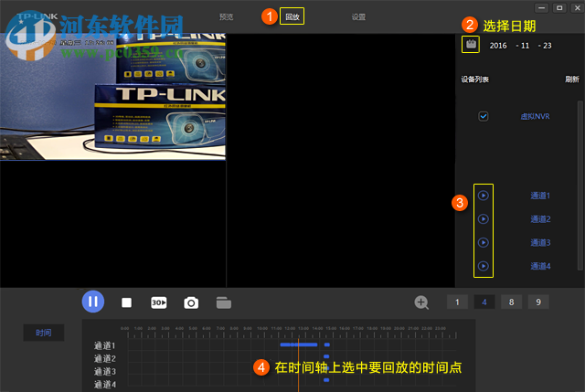
Task: Click 通道1 long recording segment on timeline
Action: (x=299, y=344)
